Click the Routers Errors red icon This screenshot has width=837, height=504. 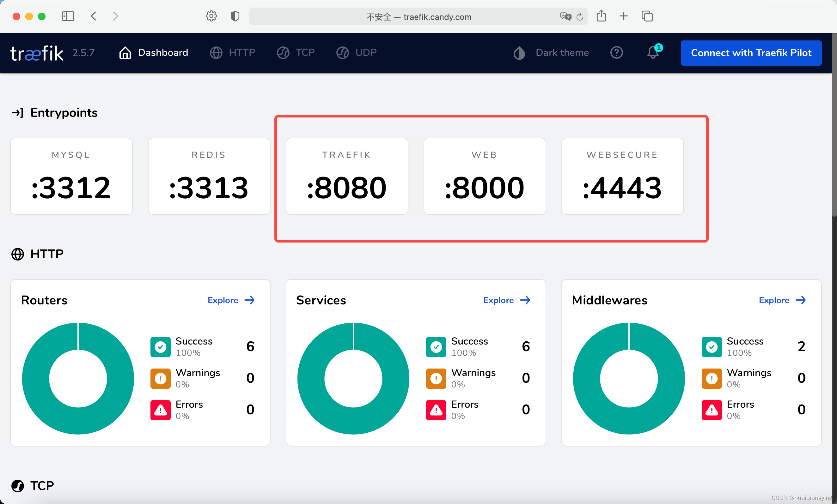[x=160, y=410]
